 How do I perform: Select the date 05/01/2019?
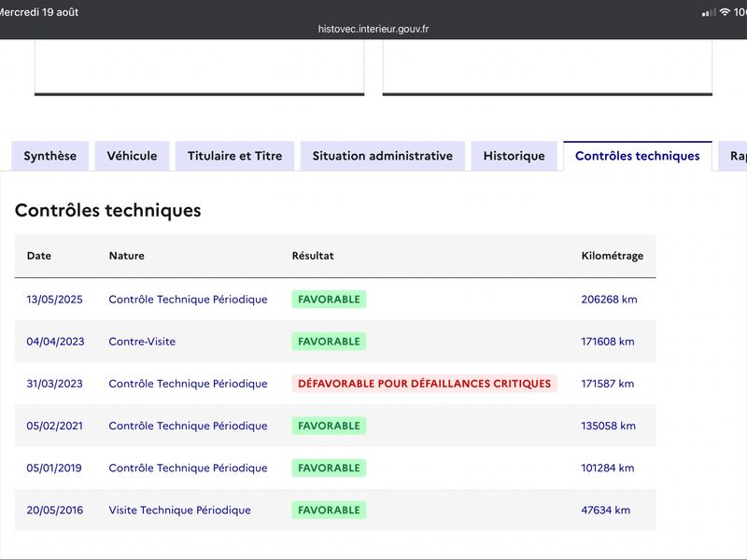pos(54,469)
